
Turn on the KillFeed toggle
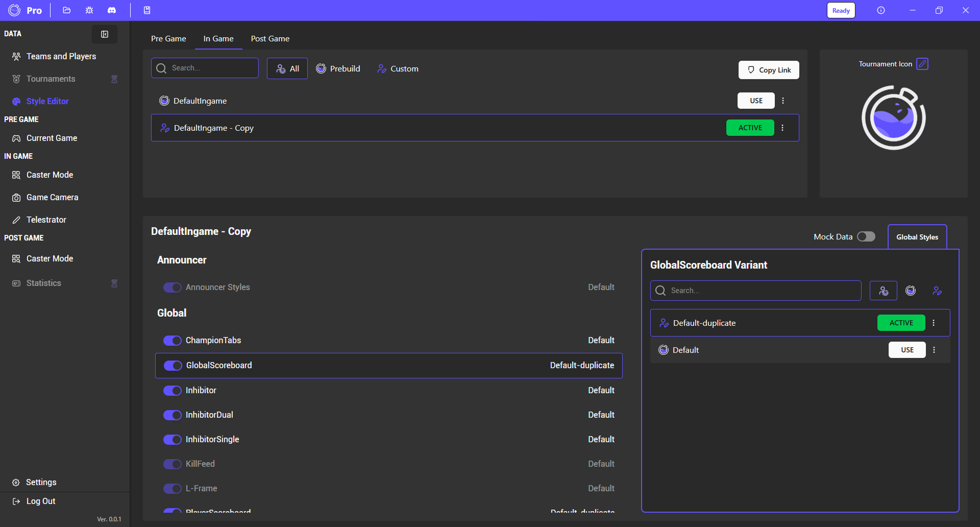173,464
